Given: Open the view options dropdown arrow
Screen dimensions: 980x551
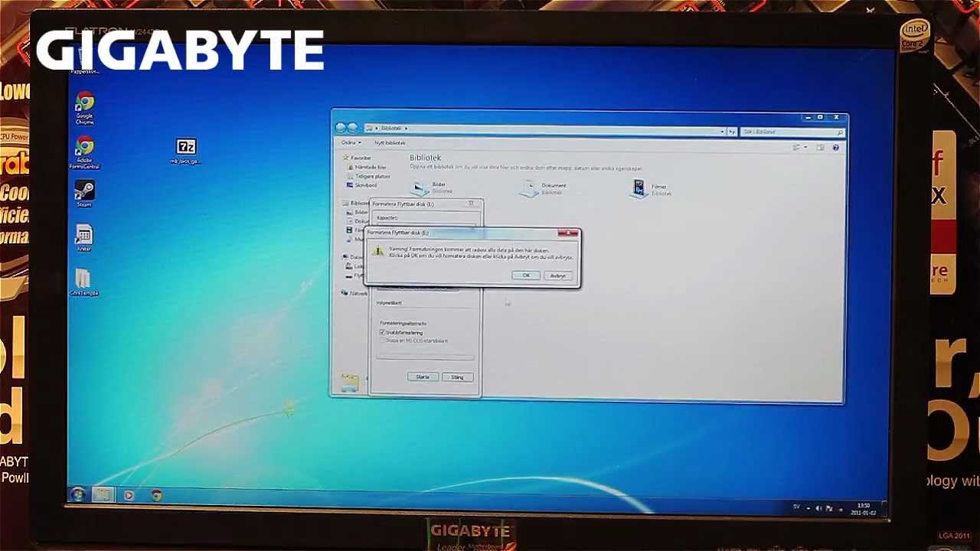Looking at the screenshot, I should [x=805, y=147].
